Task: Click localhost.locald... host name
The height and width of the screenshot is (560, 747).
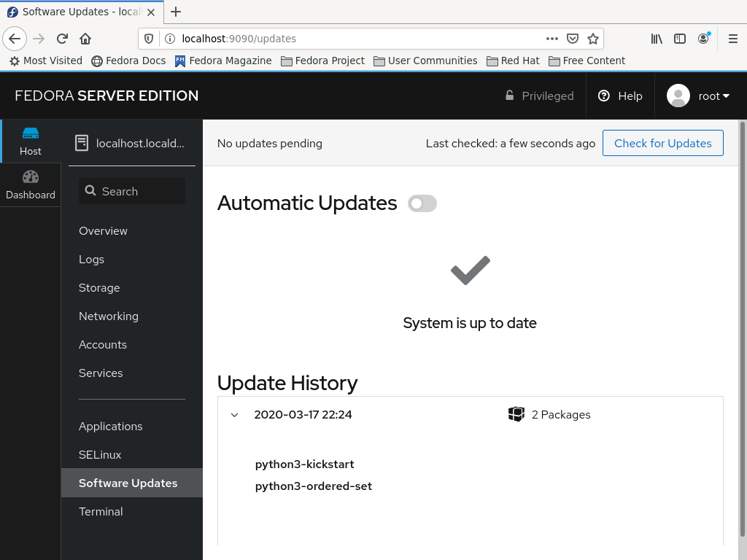Action: (x=140, y=144)
